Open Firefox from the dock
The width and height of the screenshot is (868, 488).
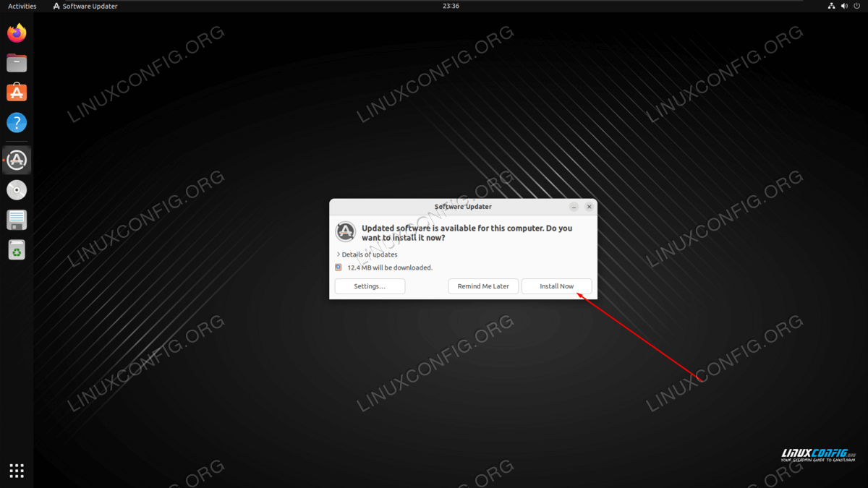[x=17, y=33]
